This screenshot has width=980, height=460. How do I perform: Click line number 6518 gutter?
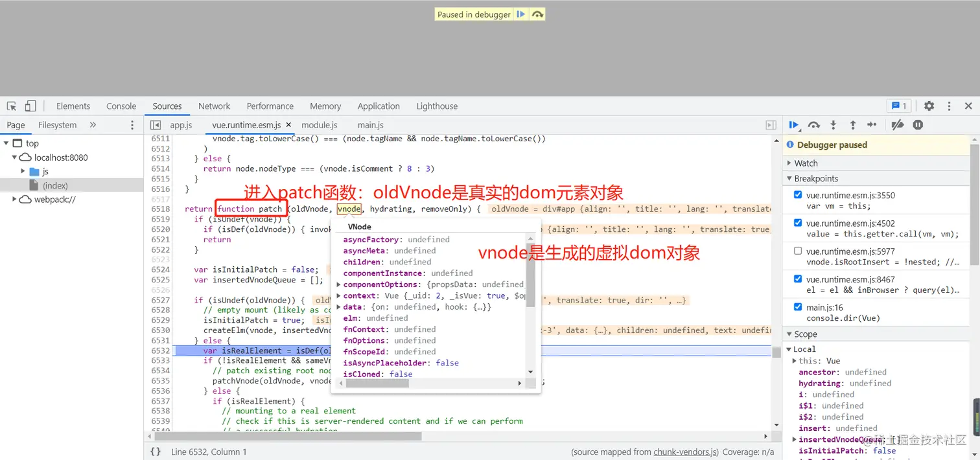click(160, 209)
